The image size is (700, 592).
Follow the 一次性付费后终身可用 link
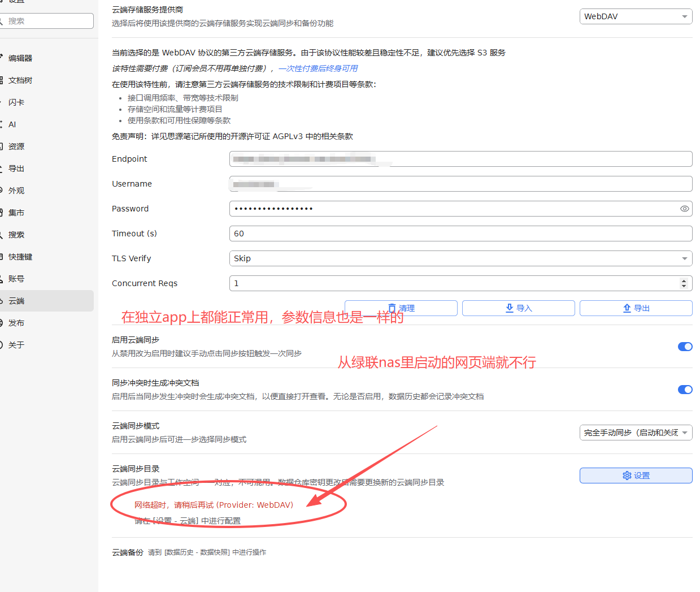318,68
